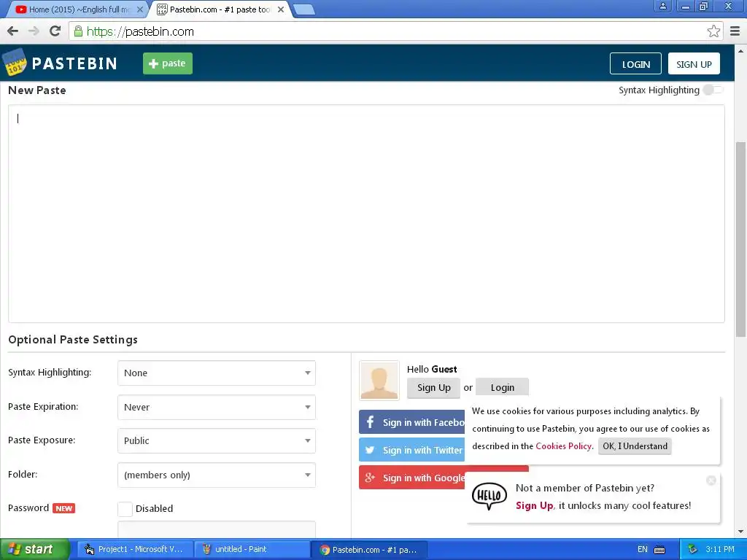
Task: Click the green + paste button
Action: pos(168,63)
